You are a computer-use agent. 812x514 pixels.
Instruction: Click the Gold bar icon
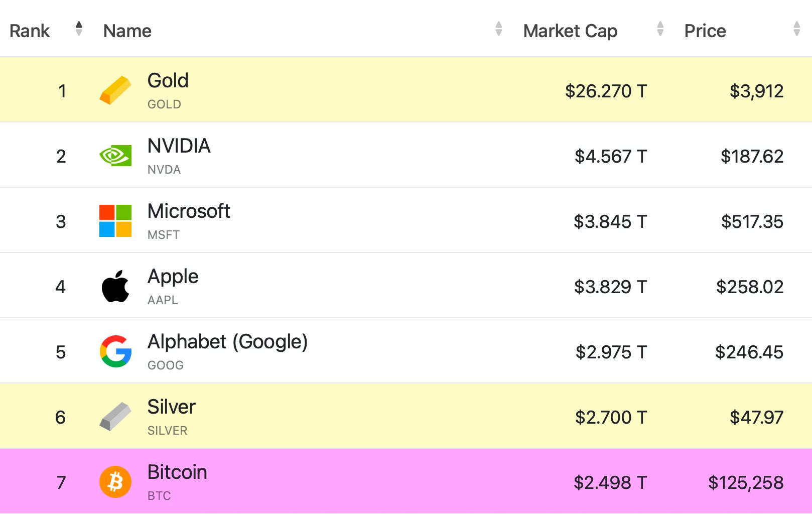pyautogui.click(x=115, y=90)
